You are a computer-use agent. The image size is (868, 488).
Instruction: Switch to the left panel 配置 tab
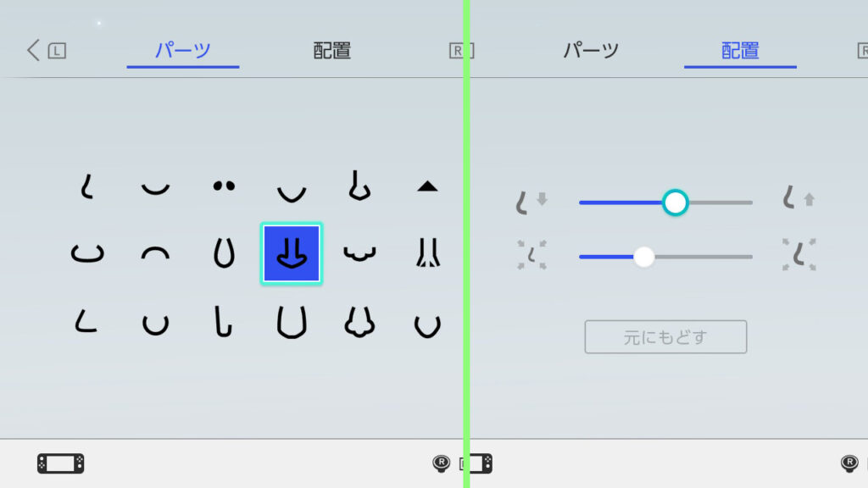pyautogui.click(x=332, y=51)
